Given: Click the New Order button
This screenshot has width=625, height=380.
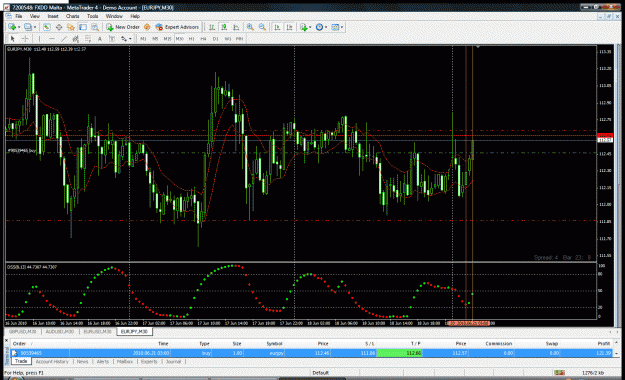Looking at the screenshot, I should [x=123, y=27].
